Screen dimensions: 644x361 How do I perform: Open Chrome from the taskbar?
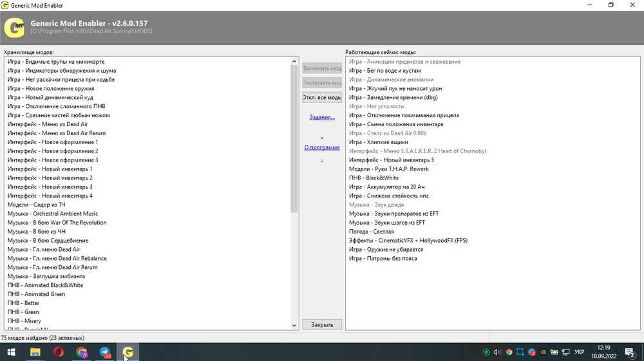pos(82,352)
